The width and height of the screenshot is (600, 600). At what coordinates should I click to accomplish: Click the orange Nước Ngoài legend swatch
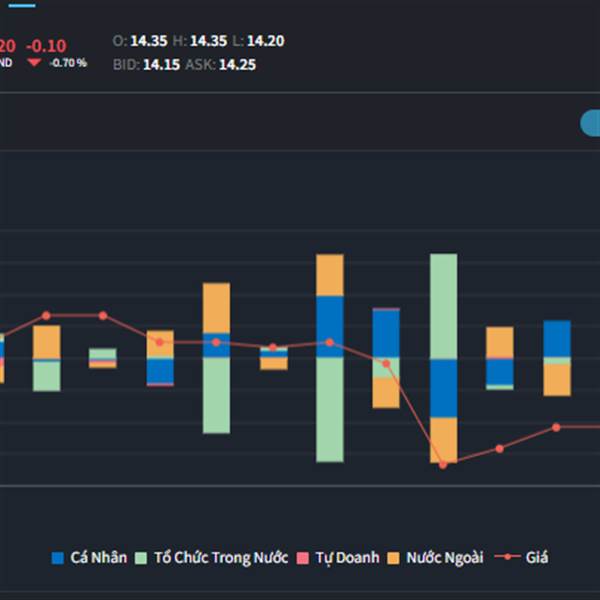click(393, 558)
